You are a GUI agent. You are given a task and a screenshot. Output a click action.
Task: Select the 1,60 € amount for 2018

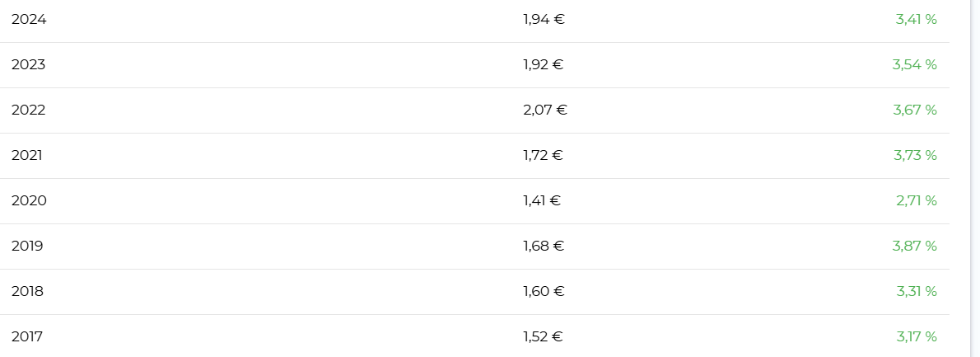click(544, 291)
